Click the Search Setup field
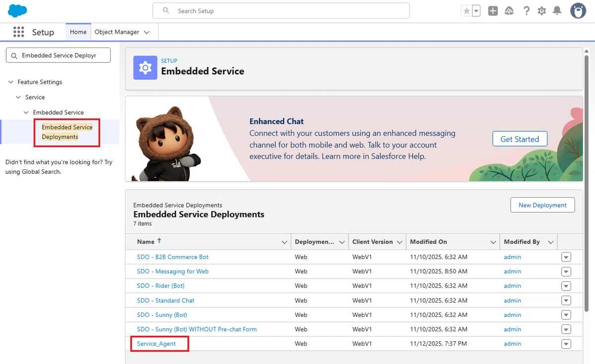 pyautogui.click(x=281, y=11)
